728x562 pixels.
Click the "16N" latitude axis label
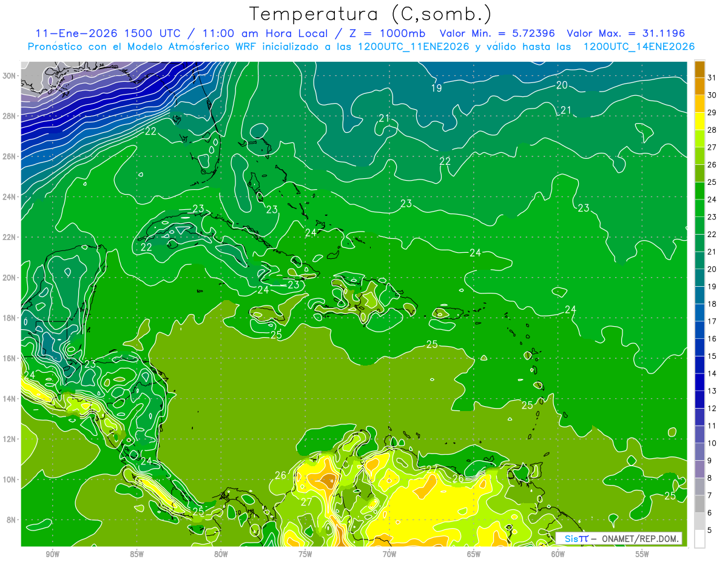pyautogui.click(x=9, y=358)
